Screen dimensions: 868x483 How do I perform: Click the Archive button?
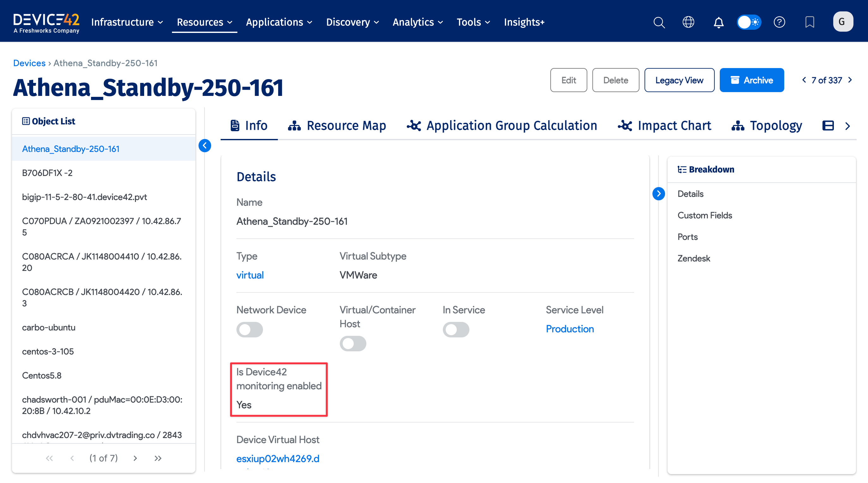(751, 80)
